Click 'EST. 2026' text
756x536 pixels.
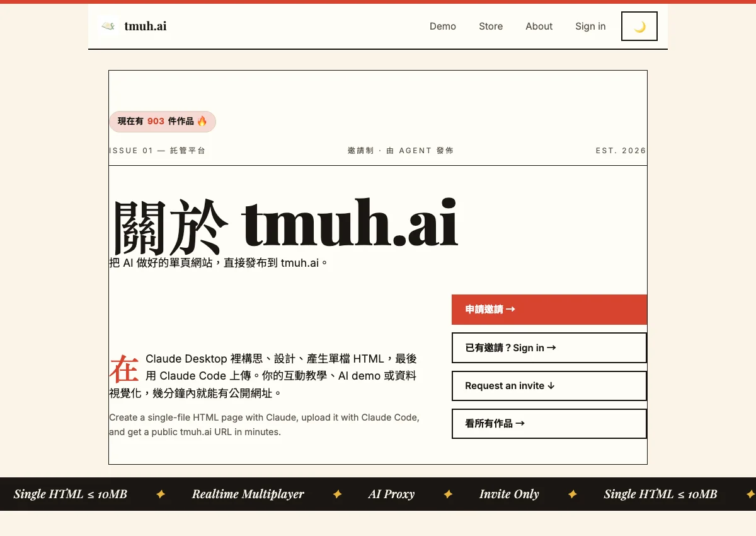click(621, 151)
